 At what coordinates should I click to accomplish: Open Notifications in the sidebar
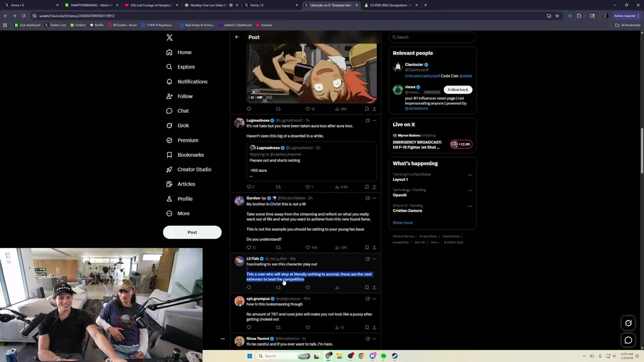187,81
